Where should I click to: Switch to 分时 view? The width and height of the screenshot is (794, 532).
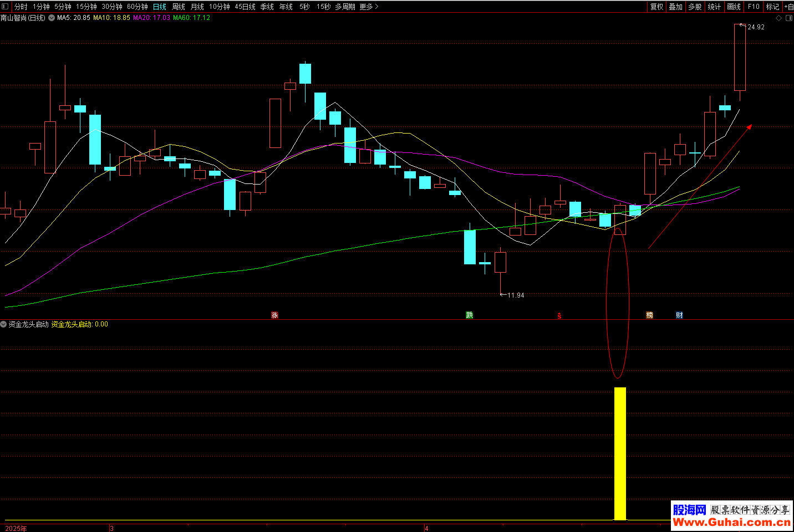(x=21, y=7)
